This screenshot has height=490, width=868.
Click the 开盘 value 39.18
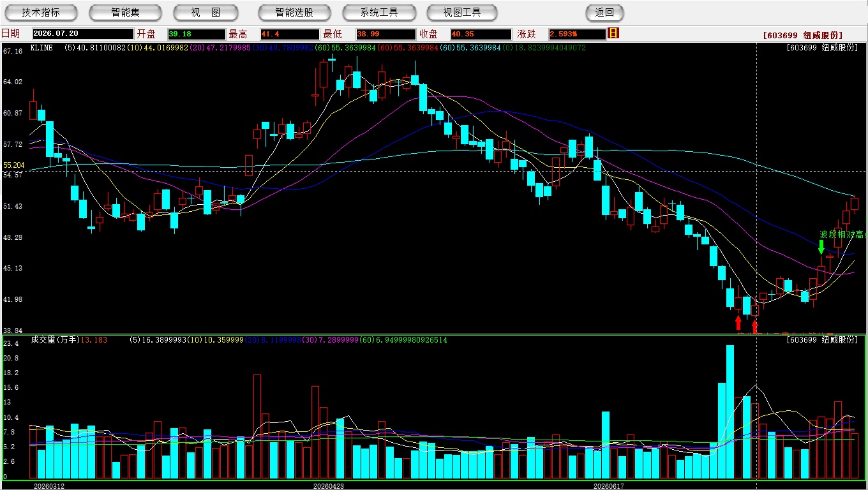197,34
